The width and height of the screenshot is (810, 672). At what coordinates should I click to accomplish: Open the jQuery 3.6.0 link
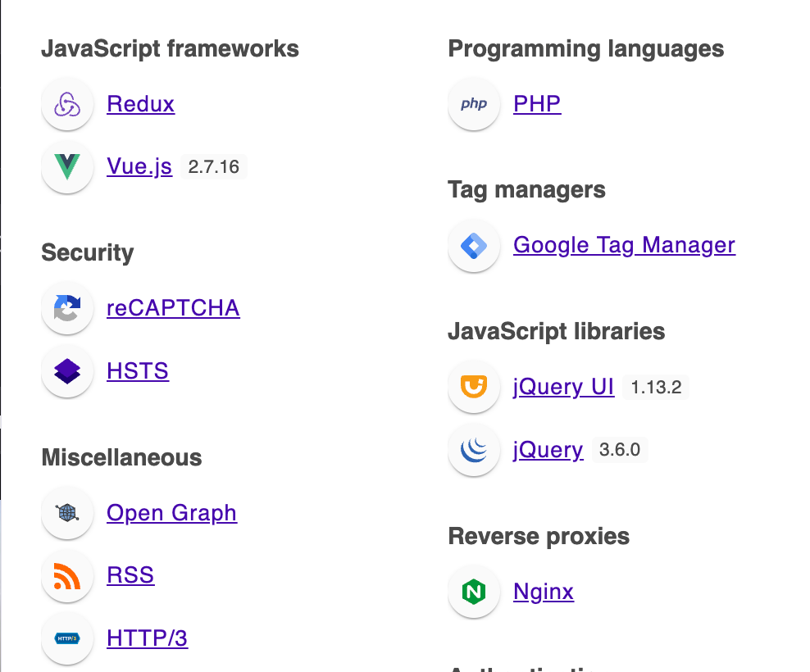click(548, 450)
